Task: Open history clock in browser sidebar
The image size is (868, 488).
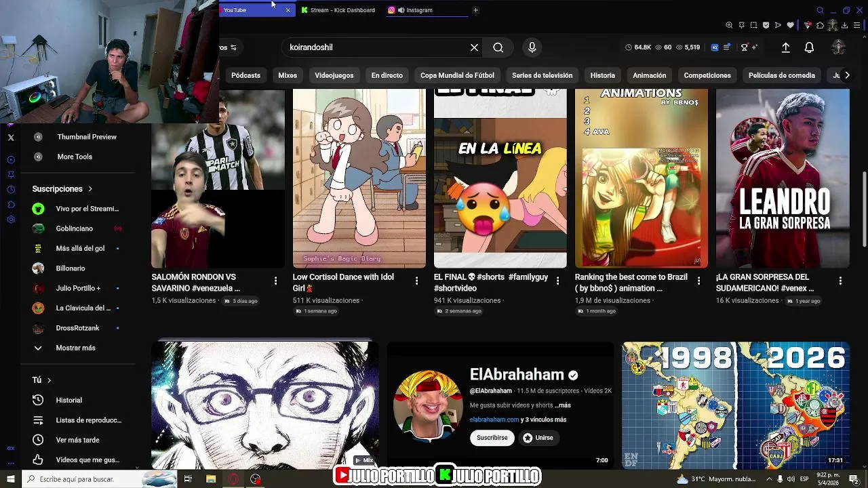Action: coord(11,190)
